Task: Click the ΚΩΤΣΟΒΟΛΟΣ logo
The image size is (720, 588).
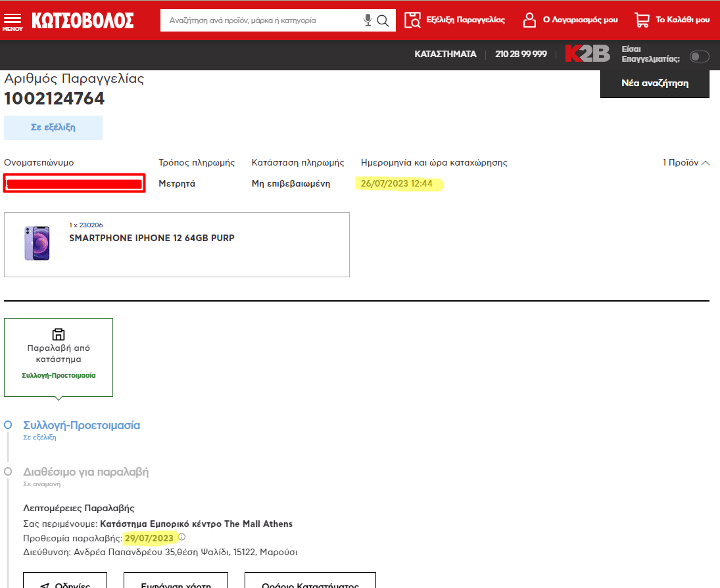Action: click(x=83, y=20)
